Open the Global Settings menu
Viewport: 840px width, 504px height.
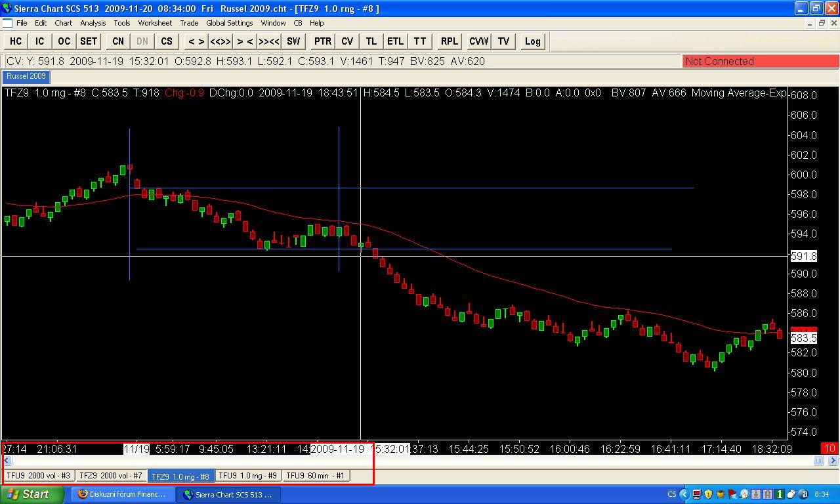230,23
